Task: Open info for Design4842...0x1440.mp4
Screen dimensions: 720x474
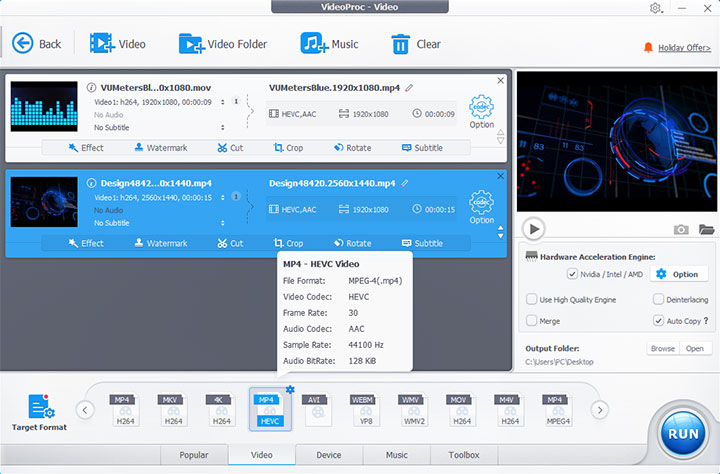Action: pos(91,183)
